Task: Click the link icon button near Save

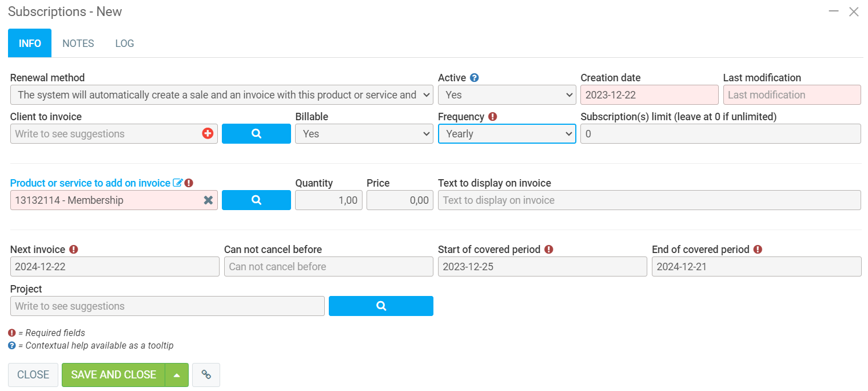Action: (206, 374)
